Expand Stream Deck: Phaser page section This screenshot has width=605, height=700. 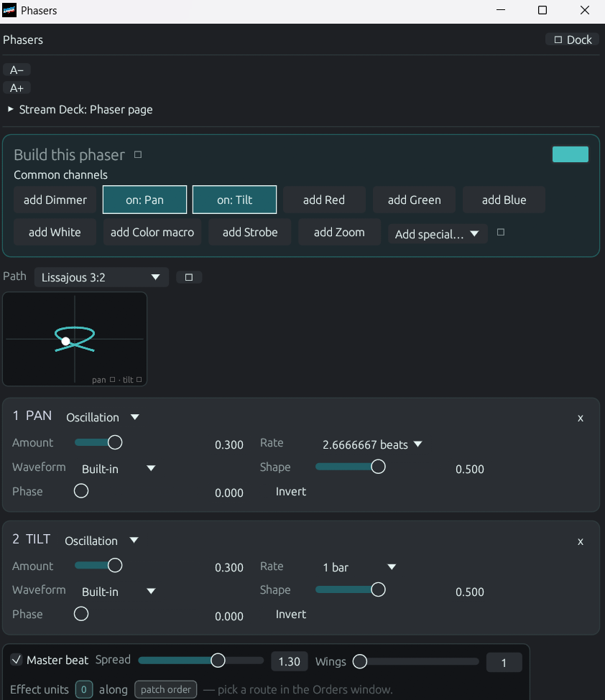[x=80, y=109]
